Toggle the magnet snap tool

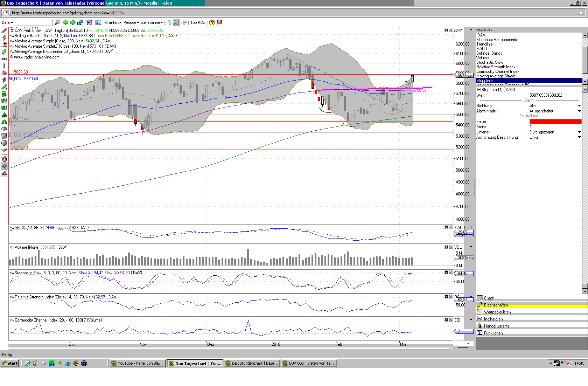(x=4, y=159)
